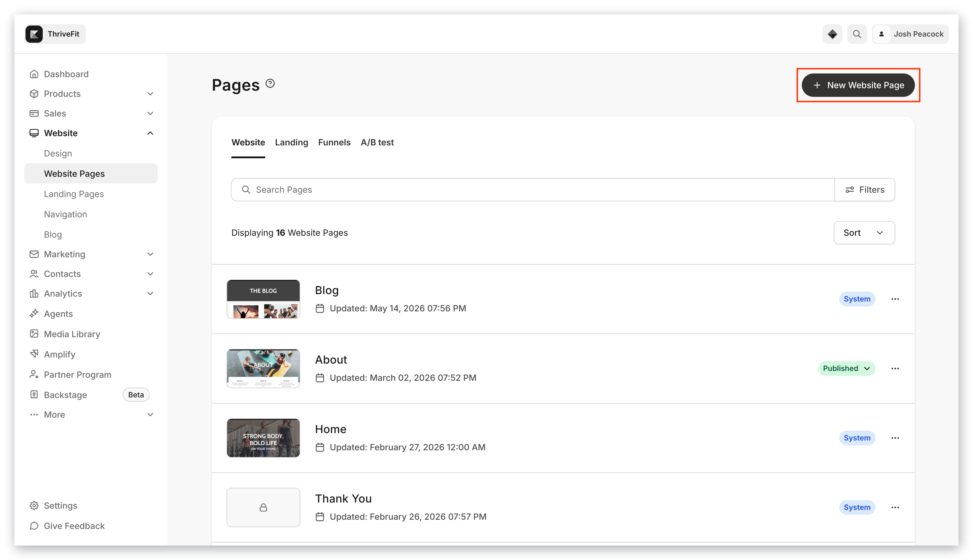Open more options for About page
Screen dimensions: 973x560
click(895, 369)
